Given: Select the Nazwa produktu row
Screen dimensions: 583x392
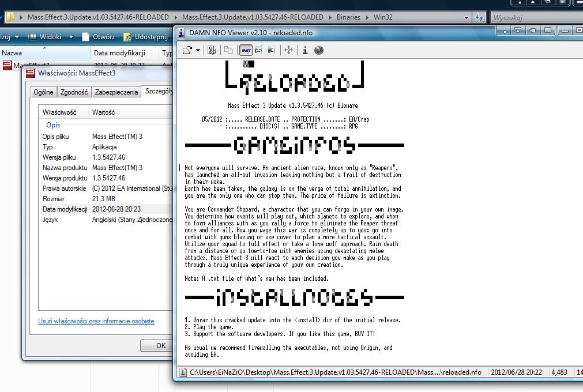Looking at the screenshot, I should (106, 168).
